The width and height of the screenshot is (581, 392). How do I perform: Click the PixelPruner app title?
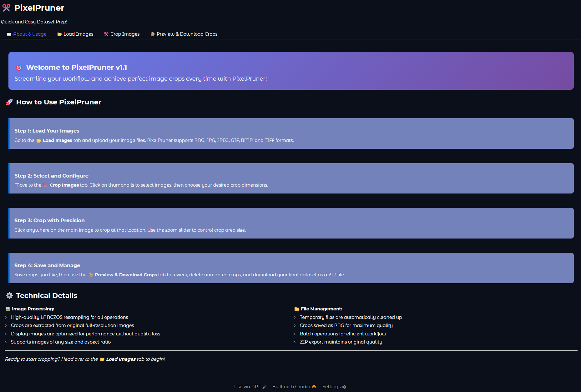tap(39, 8)
